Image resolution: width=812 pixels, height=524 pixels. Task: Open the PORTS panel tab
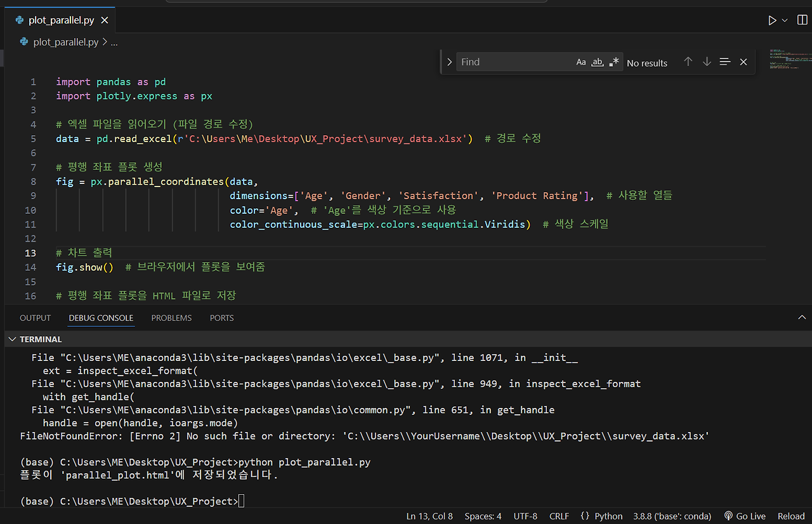pyautogui.click(x=222, y=318)
